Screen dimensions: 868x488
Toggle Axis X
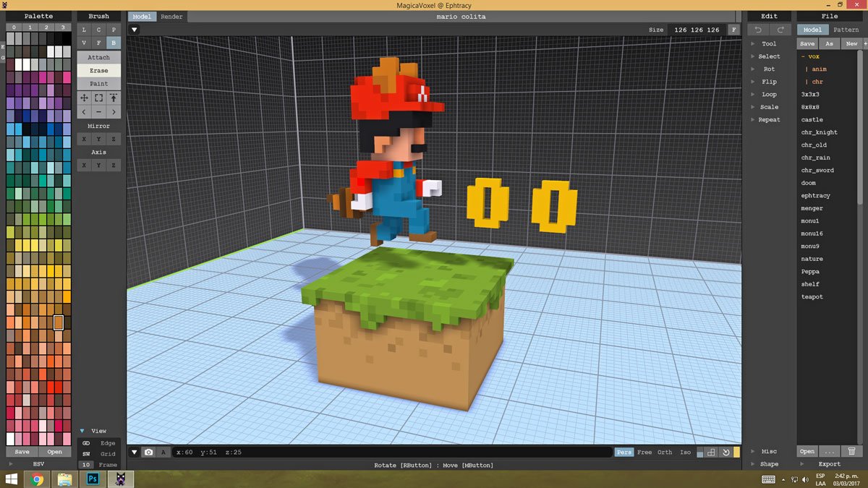coord(84,166)
